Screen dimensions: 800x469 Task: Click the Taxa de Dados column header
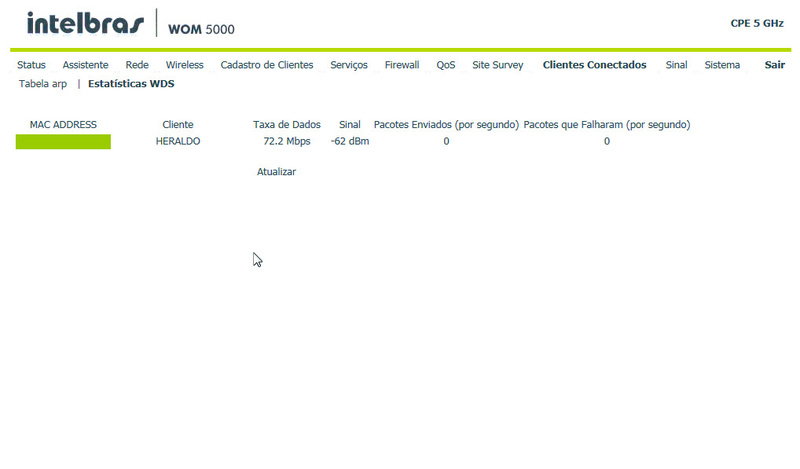(287, 125)
